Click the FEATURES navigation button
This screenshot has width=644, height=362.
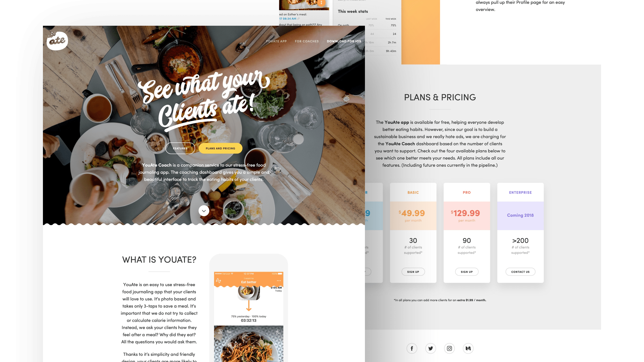180,148
